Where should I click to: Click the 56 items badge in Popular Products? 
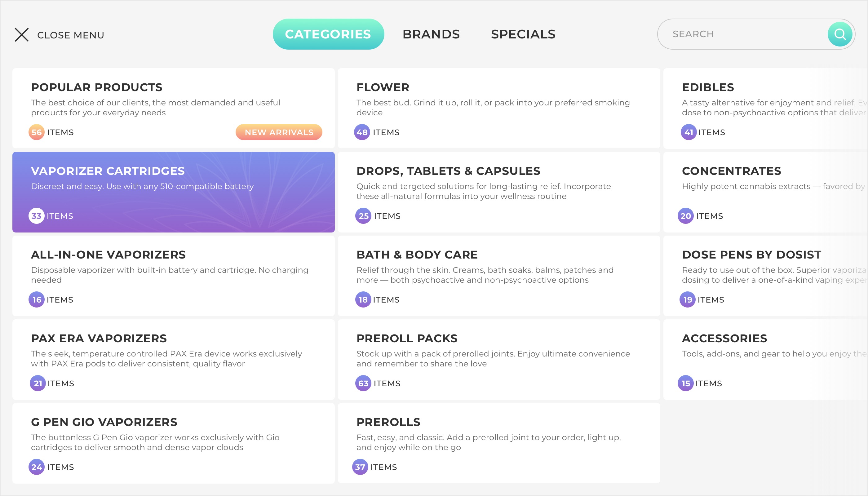click(37, 132)
